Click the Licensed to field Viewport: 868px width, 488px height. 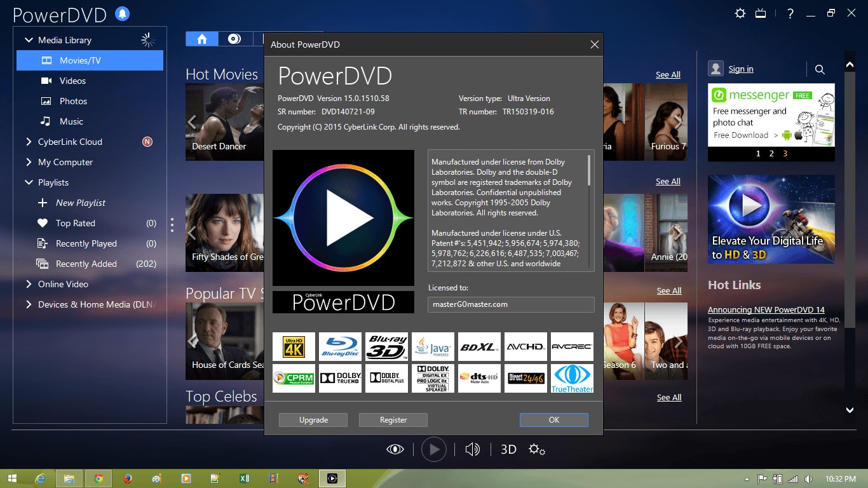click(x=511, y=304)
